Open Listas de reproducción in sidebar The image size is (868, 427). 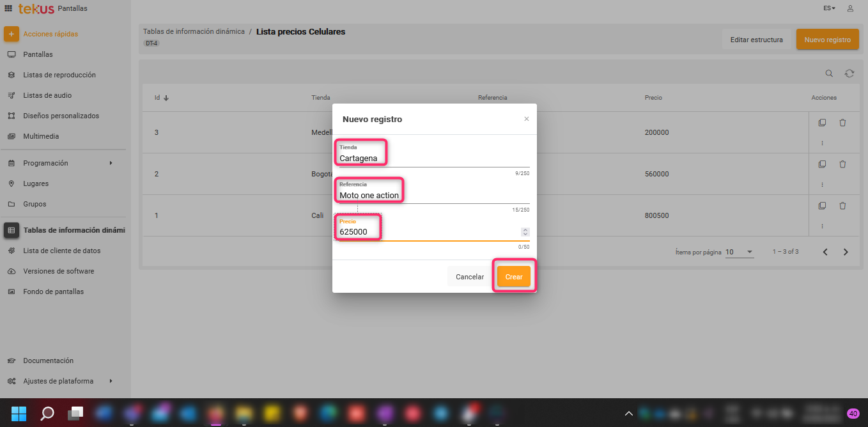click(x=59, y=75)
